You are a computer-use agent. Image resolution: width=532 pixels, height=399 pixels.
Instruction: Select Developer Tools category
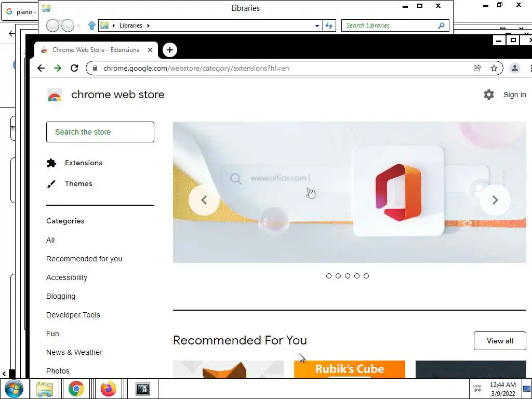click(73, 315)
